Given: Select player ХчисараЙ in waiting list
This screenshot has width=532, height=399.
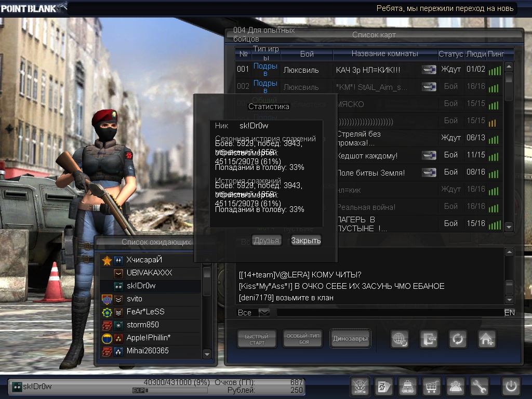Looking at the screenshot, I should click(x=150, y=260).
